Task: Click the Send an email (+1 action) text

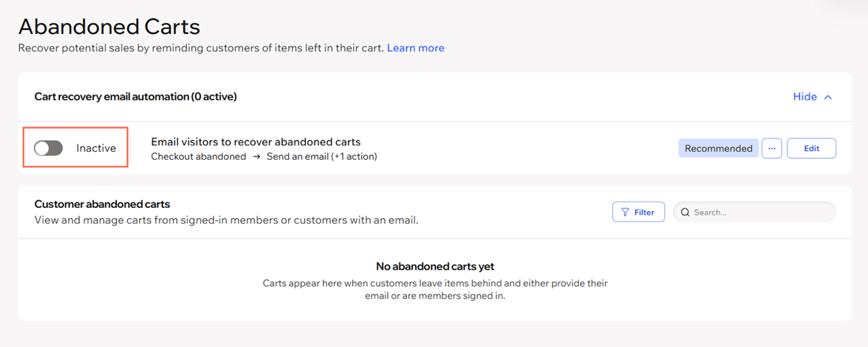Action: click(321, 157)
